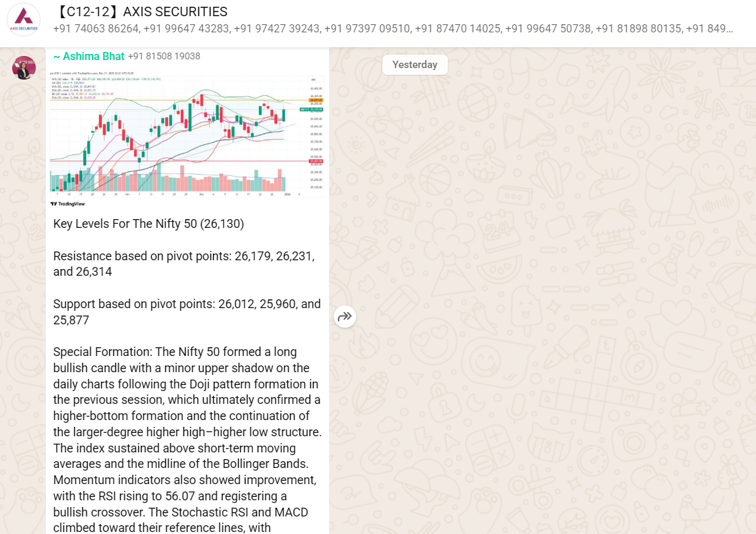The width and height of the screenshot is (756, 534).
Task: Open the group participants phone number list
Action: coord(392,29)
